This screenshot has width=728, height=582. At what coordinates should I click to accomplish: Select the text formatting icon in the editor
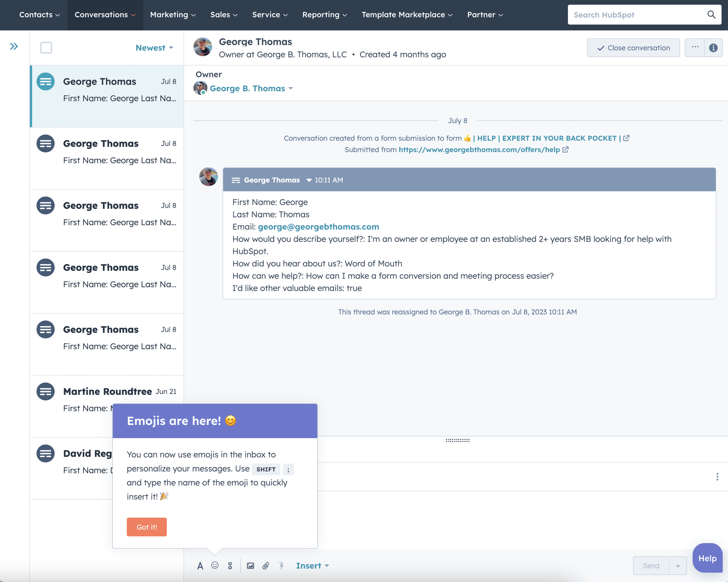point(200,565)
